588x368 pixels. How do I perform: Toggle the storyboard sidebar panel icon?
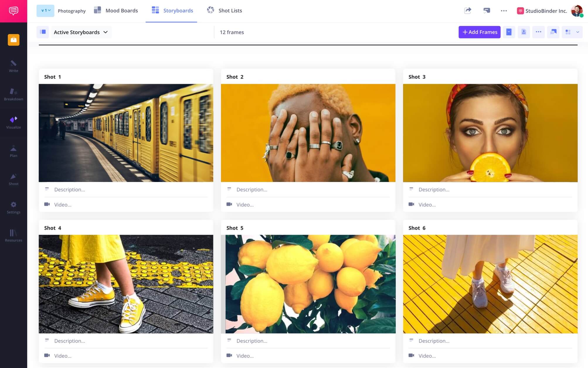pyautogui.click(x=43, y=32)
